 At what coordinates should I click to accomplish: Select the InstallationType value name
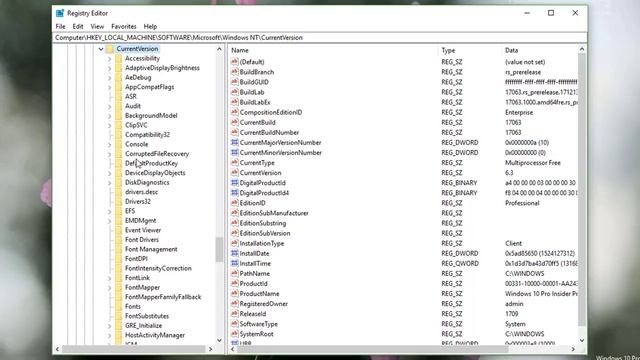[x=262, y=243]
